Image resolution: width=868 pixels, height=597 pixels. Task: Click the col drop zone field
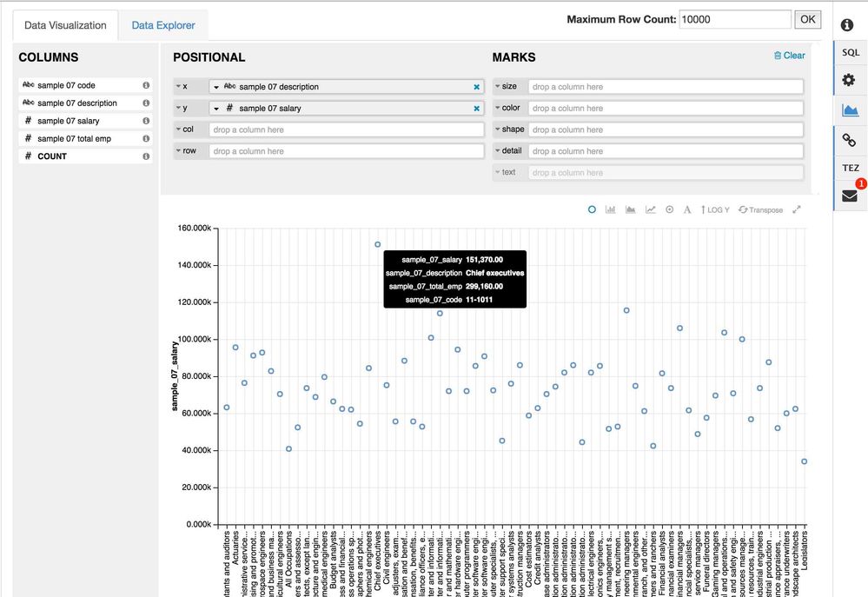[x=347, y=129]
